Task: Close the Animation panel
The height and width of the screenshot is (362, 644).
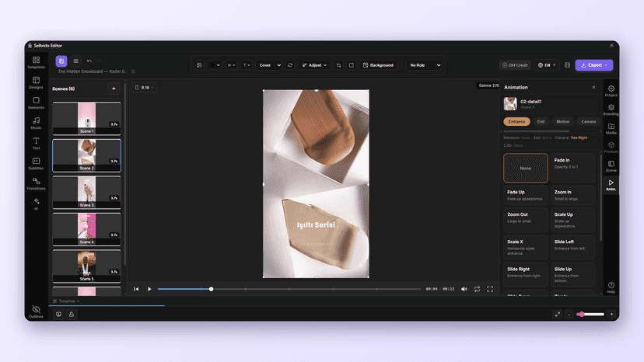Action: tap(593, 87)
